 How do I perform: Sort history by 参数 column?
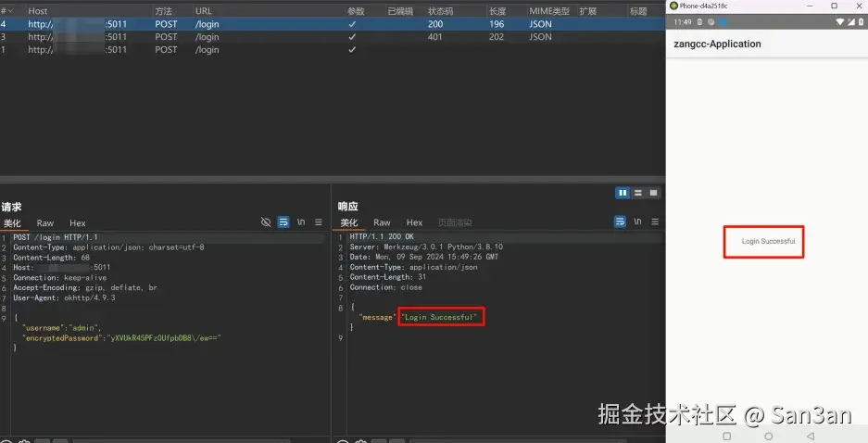[x=356, y=10]
